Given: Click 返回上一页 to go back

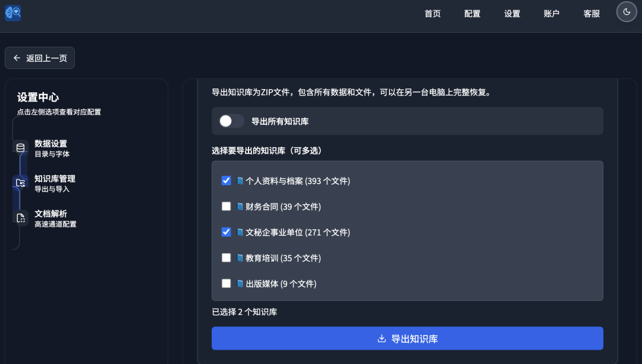Looking at the screenshot, I should (39, 58).
